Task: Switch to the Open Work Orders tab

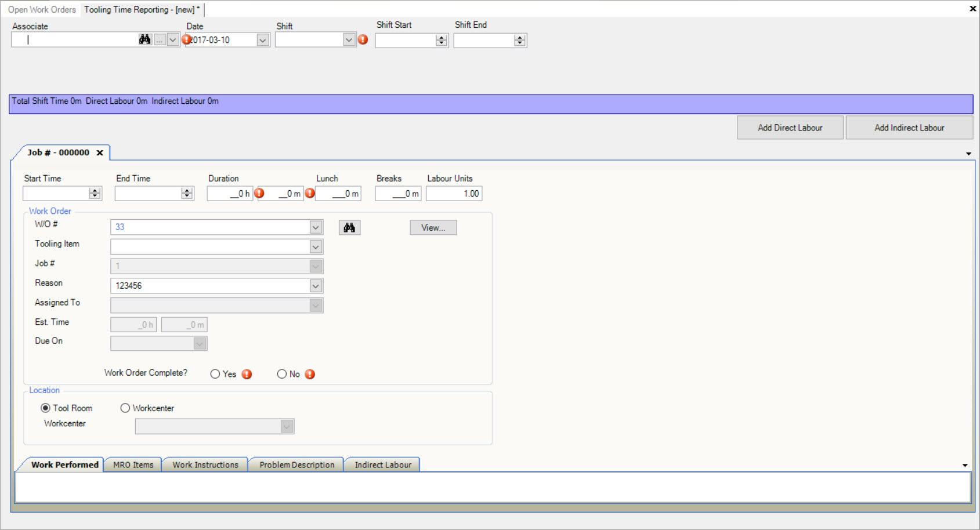Action: pos(42,10)
